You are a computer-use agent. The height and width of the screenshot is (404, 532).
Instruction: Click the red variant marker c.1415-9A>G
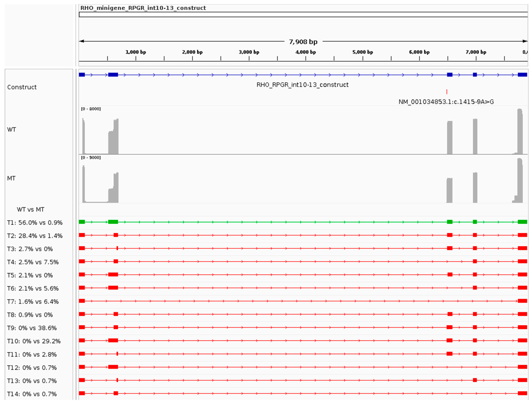point(447,92)
